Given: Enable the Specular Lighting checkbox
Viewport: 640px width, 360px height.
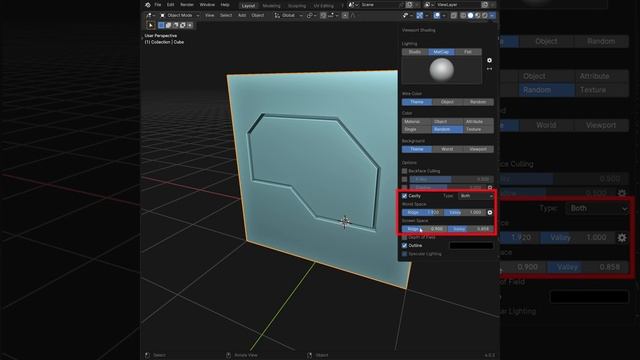Looking at the screenshot, I should [404, 254].
